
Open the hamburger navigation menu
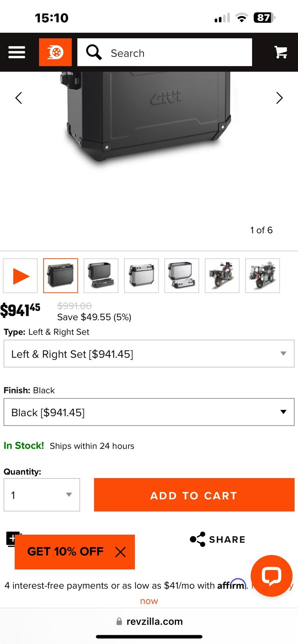click(x=17, y=52)
